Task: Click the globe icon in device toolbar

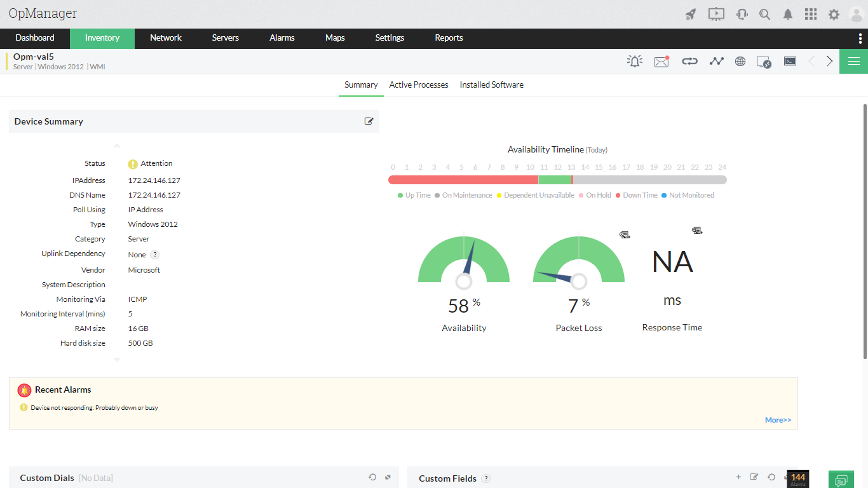Action: click(740, 61)
